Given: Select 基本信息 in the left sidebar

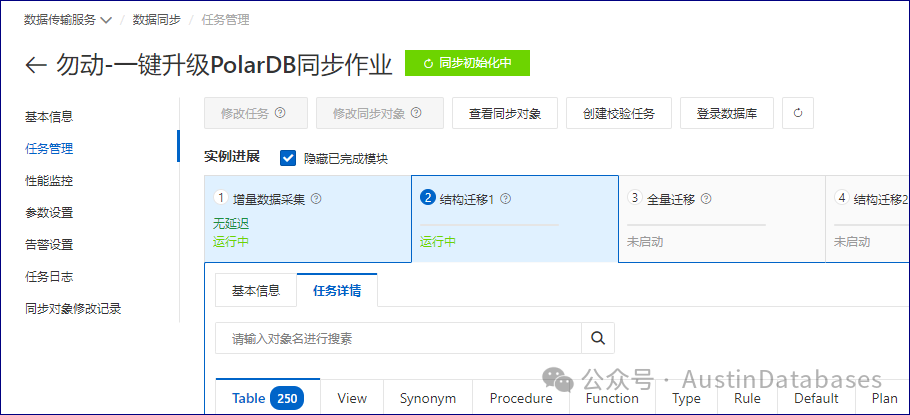Looking at the screenshot, I should click(49, 117).
